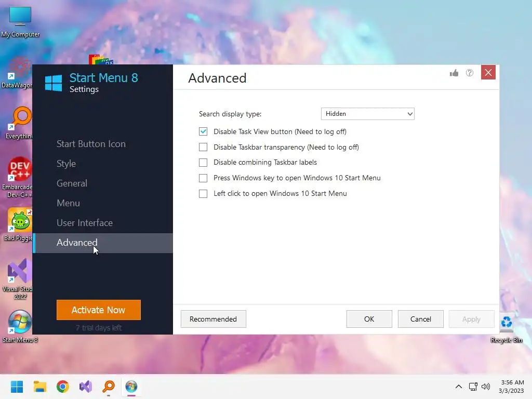Check Disable Taskbar transparency option
Image resolution: width=532 pixels, height=399 pixels.
click(203, 147)
